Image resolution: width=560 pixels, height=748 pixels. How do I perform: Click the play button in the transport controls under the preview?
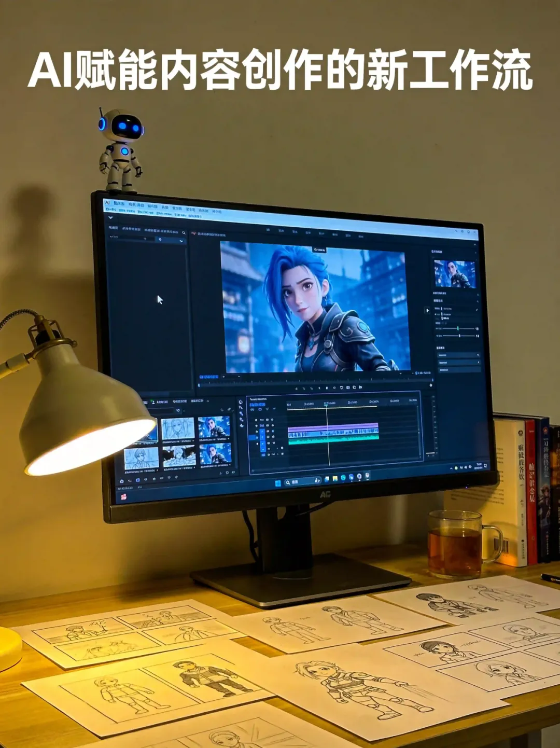(327, 388)
